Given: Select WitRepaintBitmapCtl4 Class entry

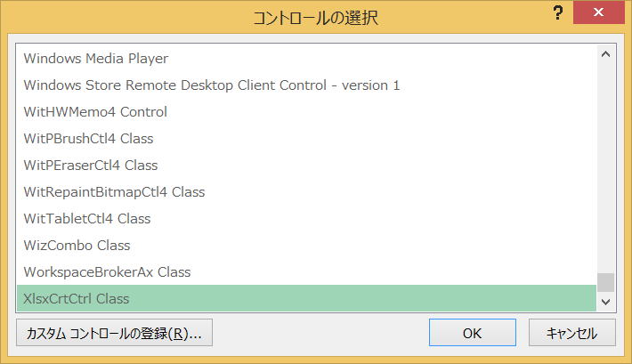Looking at the screenshot, I should pyautogui.click(x=306, y=191).
